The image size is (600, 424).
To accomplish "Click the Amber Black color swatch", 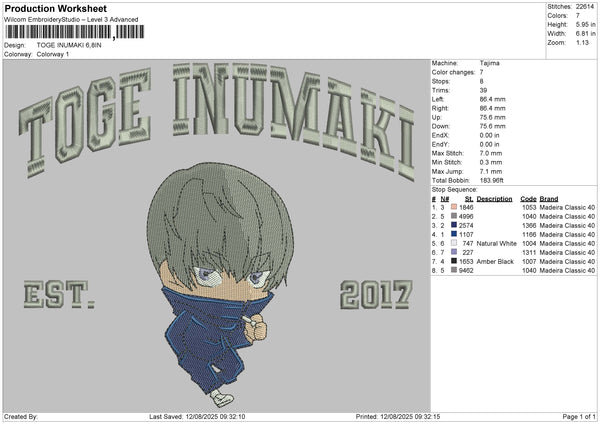I will 454,261.
